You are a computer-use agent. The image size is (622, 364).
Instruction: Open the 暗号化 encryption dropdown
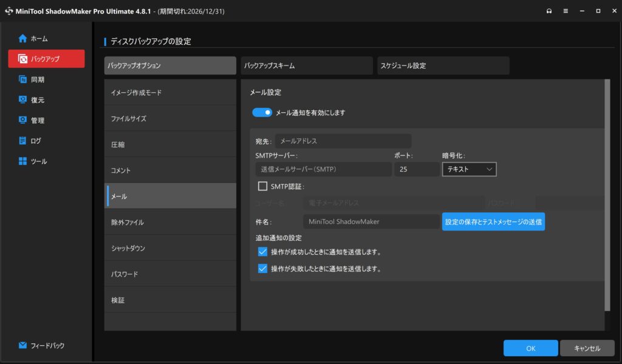[x=470, y=169]
